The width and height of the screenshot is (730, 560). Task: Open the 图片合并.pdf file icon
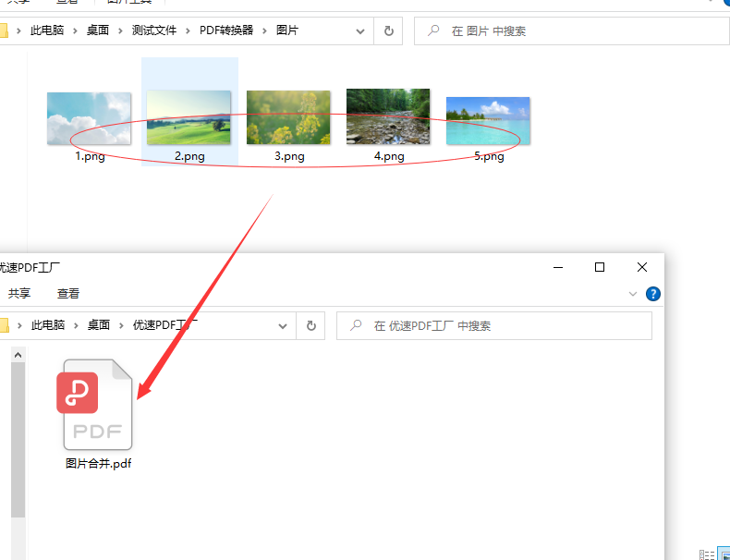[95, 405]
